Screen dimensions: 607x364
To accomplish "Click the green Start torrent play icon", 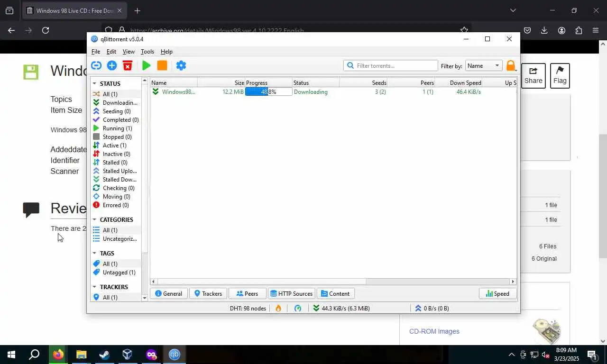I will click(147, 65).
